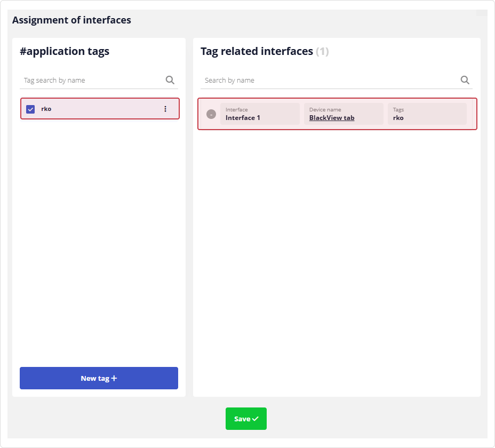Click the New tag button

pos(99,378)
